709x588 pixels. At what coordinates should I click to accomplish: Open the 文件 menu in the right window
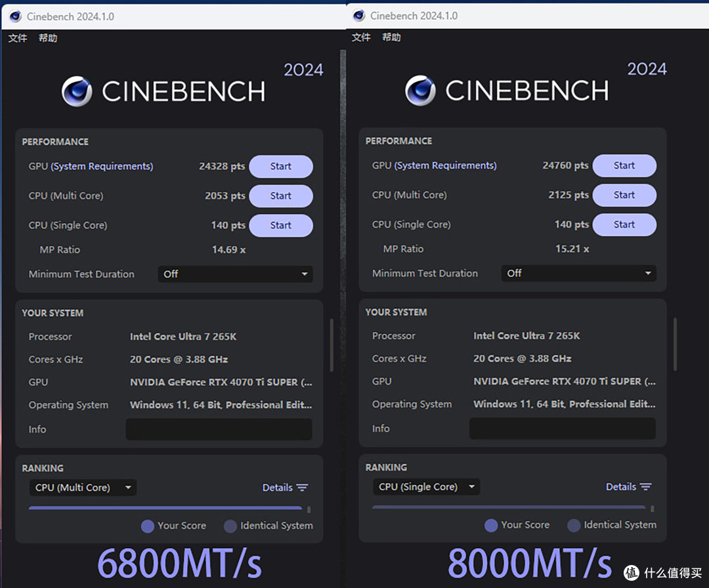(x=361, y=37)
